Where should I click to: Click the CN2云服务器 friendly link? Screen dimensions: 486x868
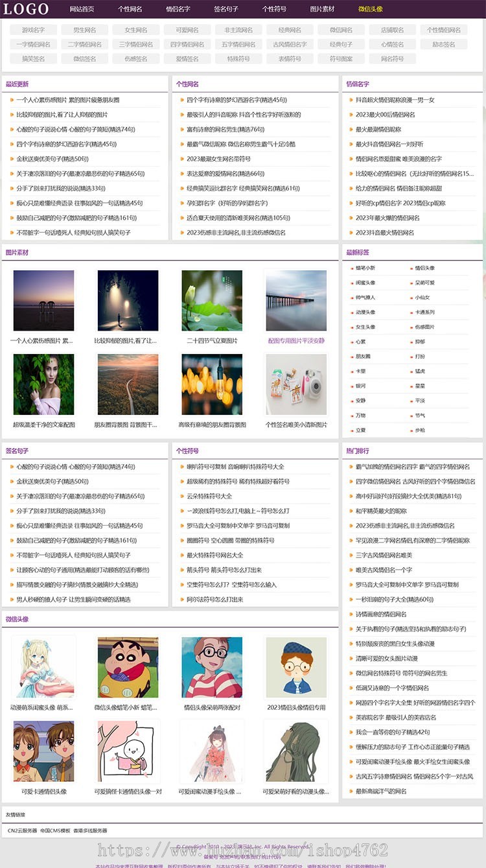point(23,830)
